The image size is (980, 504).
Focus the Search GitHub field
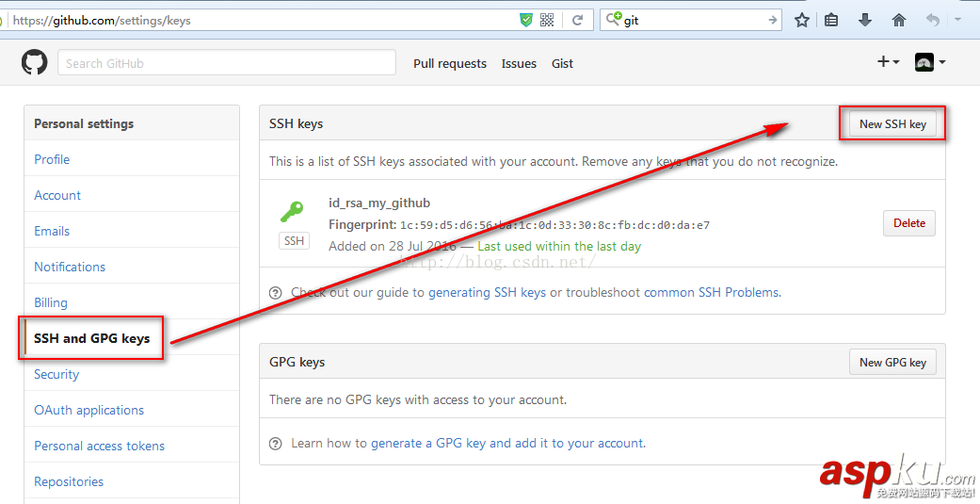(x=227, y=62)
